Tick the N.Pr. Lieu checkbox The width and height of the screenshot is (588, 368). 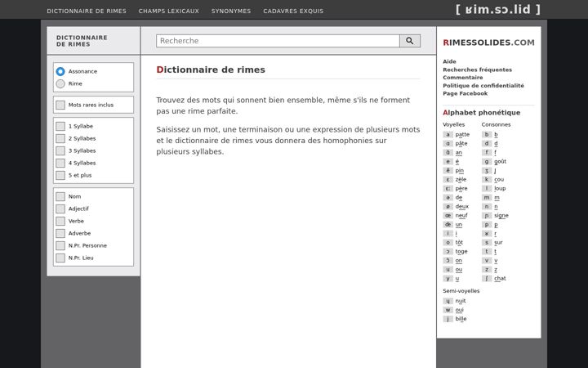[60, 258]
